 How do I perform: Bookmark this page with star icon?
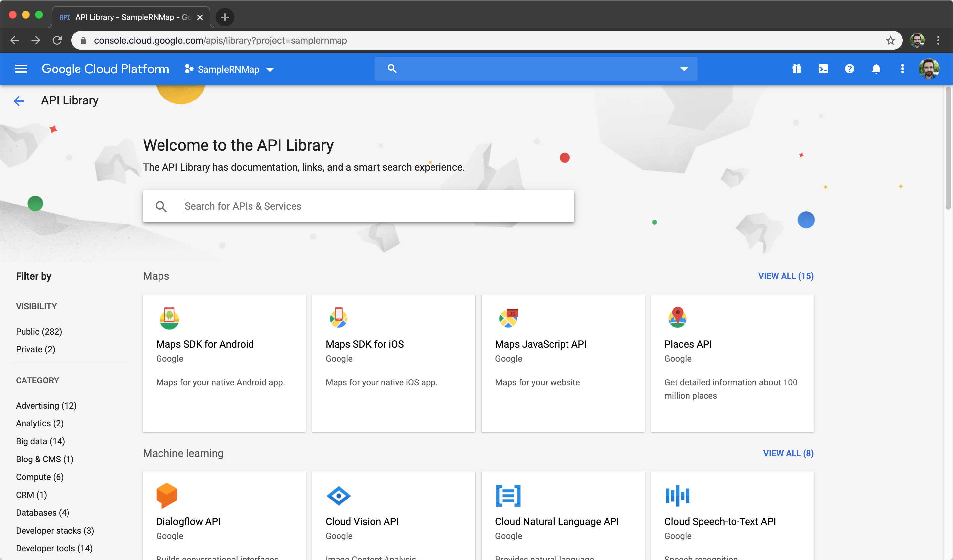[x=890, y=40]
